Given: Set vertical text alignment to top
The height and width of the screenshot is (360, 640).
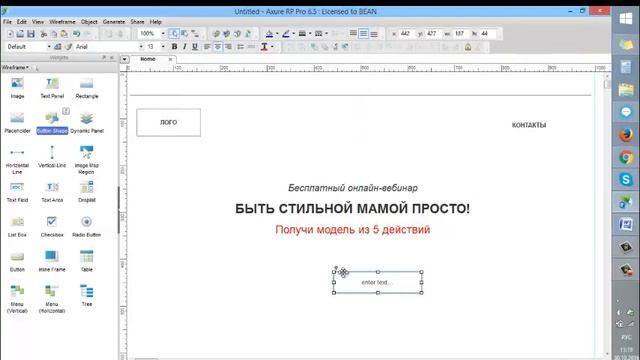Looking at the screenshot, I should (353, 33).
